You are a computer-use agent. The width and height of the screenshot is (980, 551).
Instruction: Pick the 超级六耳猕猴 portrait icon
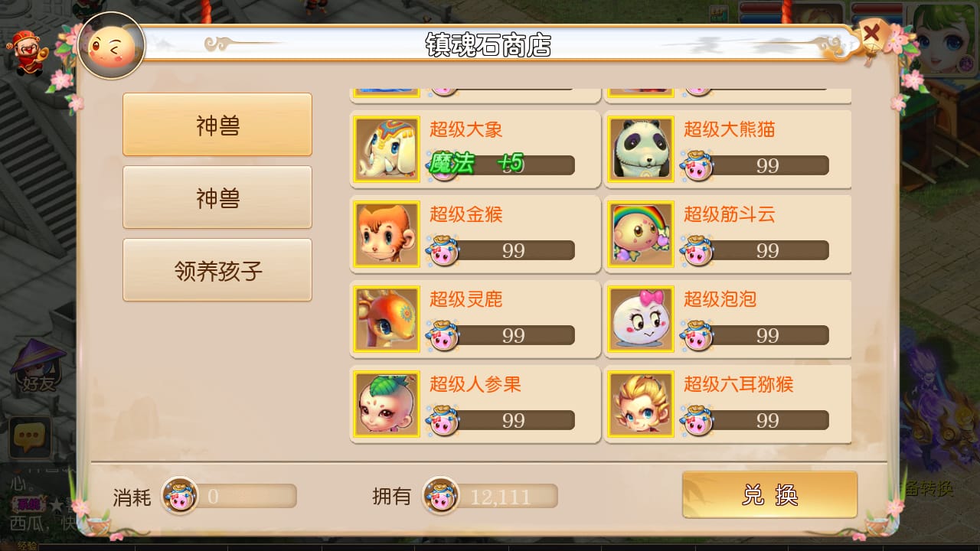[641, 404]
